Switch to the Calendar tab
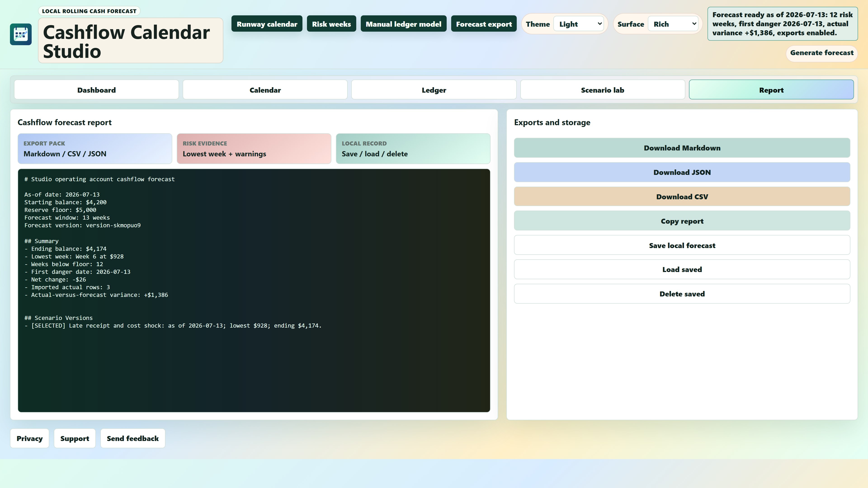 265,90
